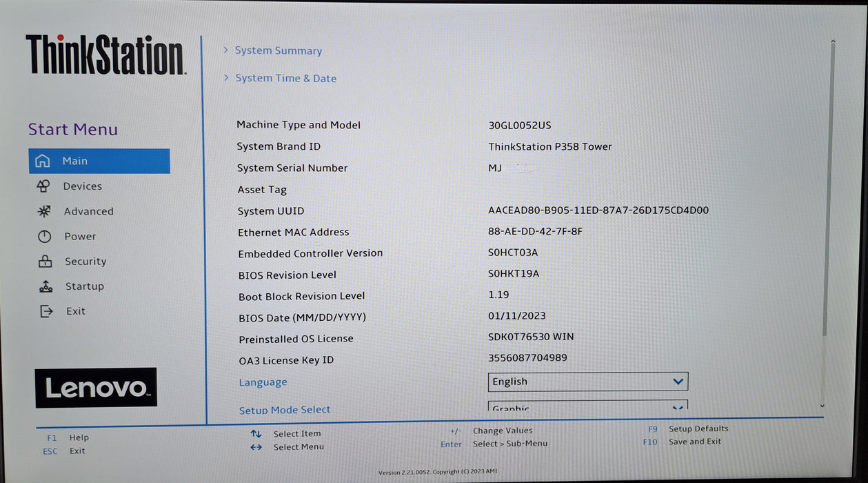Click the +/- Change Values hint
Image resolution: width=868 pixels, height=483 pixels.
tap(491, 431)
